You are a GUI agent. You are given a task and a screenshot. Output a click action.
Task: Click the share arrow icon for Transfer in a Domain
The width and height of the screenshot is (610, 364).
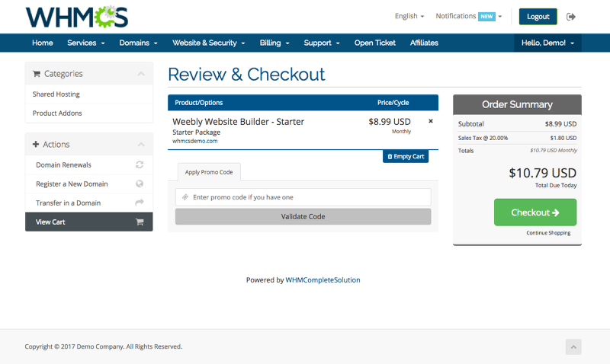[140, 203]
